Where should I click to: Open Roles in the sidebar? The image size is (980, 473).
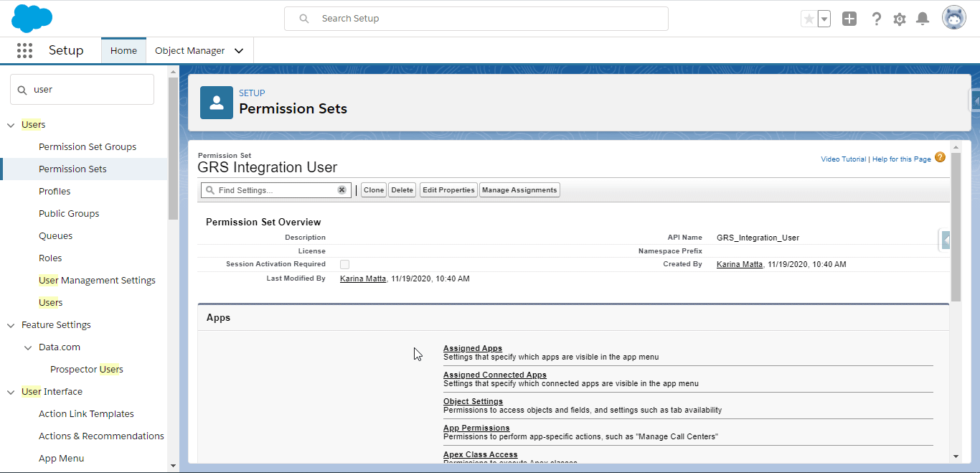50,258
